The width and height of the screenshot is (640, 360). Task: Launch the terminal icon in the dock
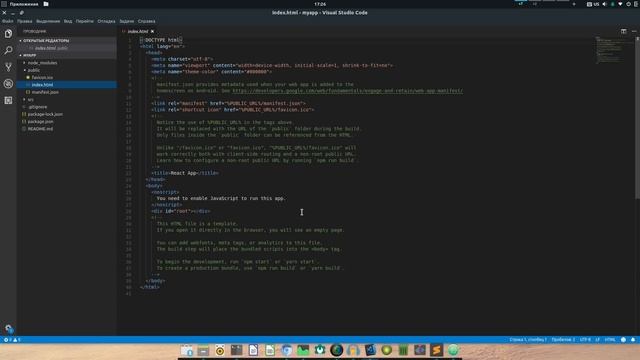pyautogui.click(x=236, y=350)
